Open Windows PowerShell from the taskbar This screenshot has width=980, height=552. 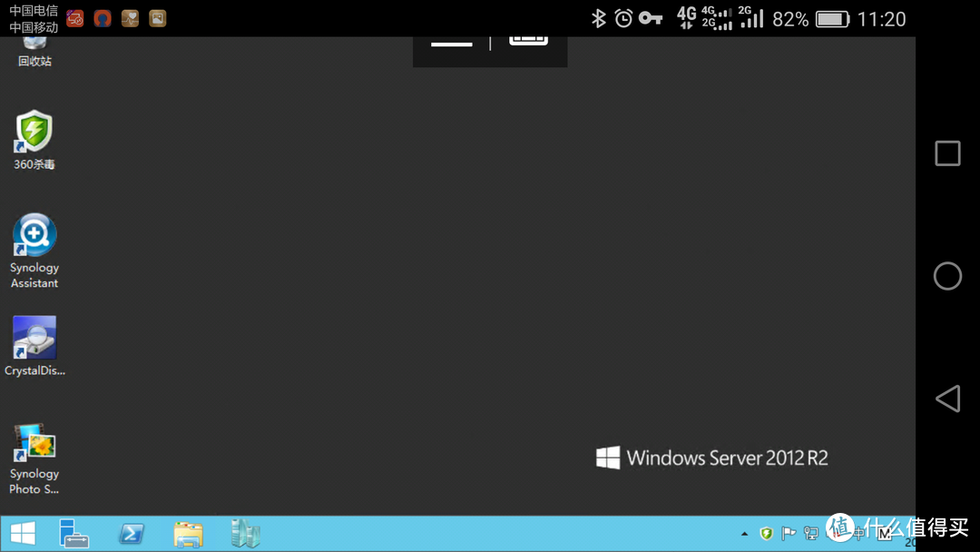(131, 534)
